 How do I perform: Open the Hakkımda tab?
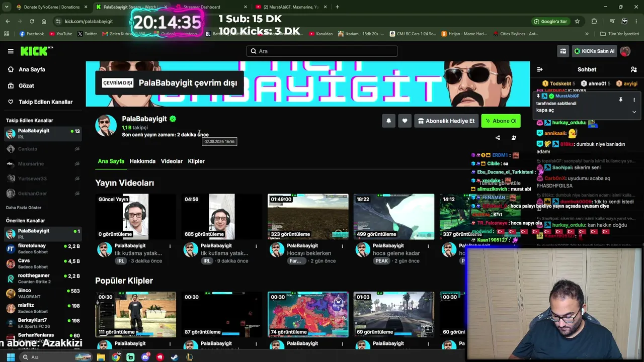pos(142,161)
